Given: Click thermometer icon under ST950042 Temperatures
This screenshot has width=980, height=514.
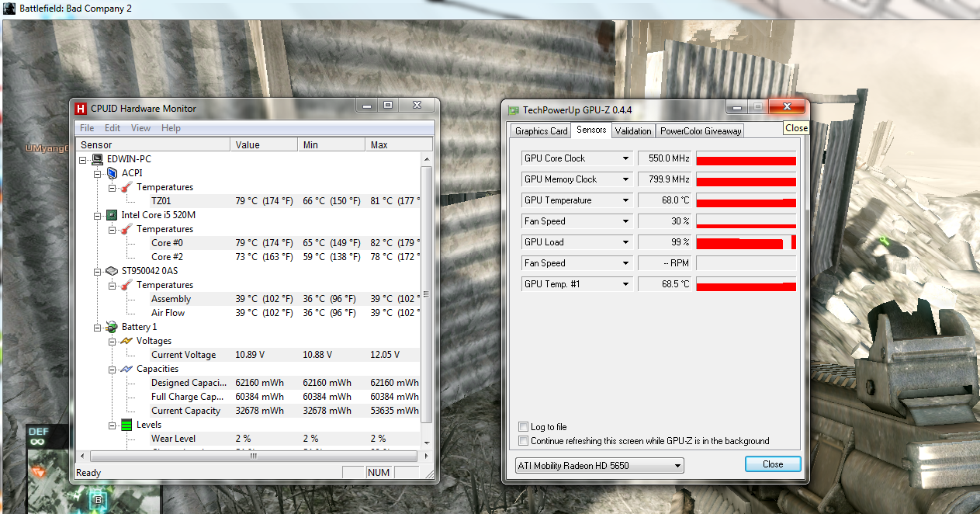Looking at the screenshot, I should click(x=126, y=285).
